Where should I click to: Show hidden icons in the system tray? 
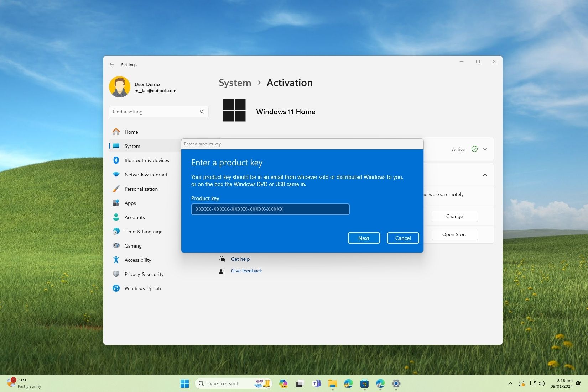[x=510, y=383]
